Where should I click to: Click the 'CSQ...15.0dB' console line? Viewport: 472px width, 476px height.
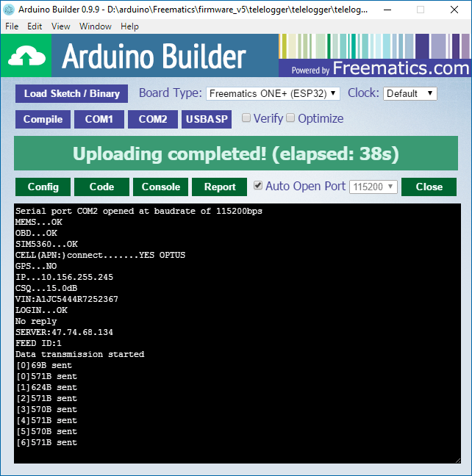[46, 288]
